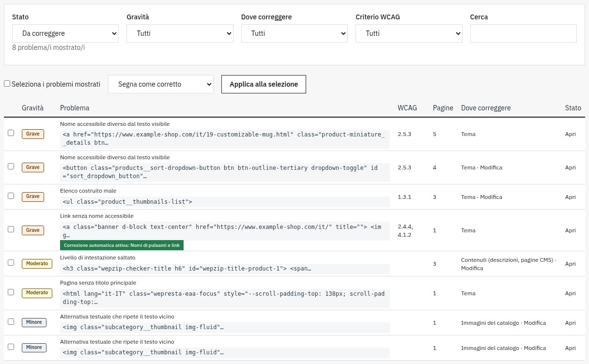Open Modifica for Livello di intestazione saltato
The image size is (589, 364).
[x=472, y=268]
